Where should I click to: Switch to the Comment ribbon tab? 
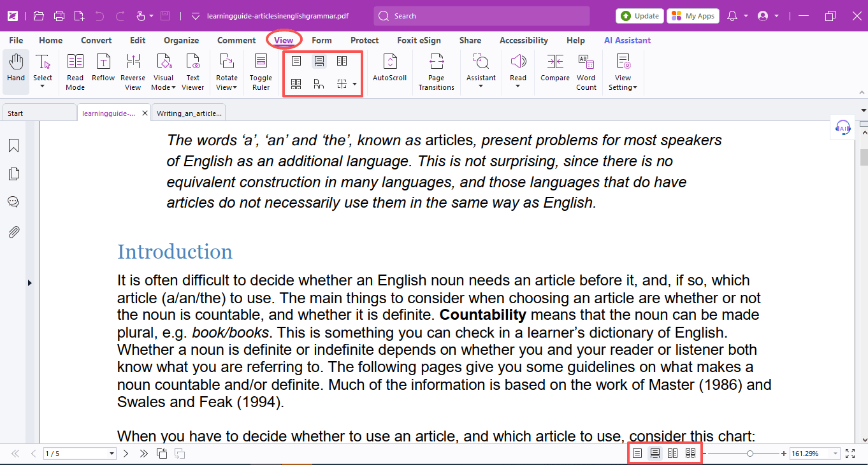coord(236,40)
